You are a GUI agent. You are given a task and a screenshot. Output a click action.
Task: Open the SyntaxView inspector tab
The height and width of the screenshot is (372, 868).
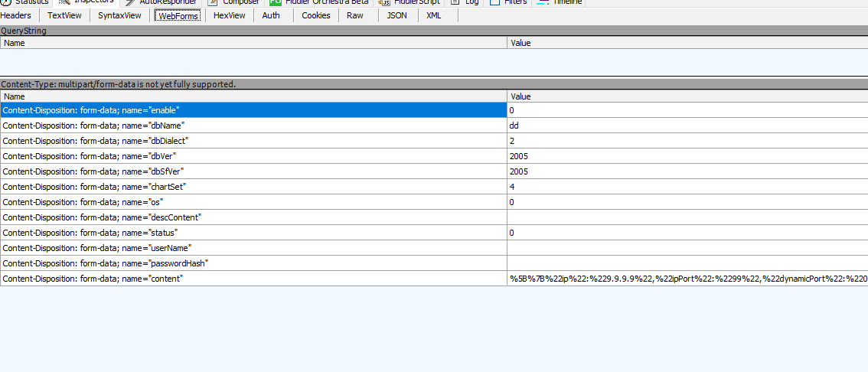tap(119, 15)
